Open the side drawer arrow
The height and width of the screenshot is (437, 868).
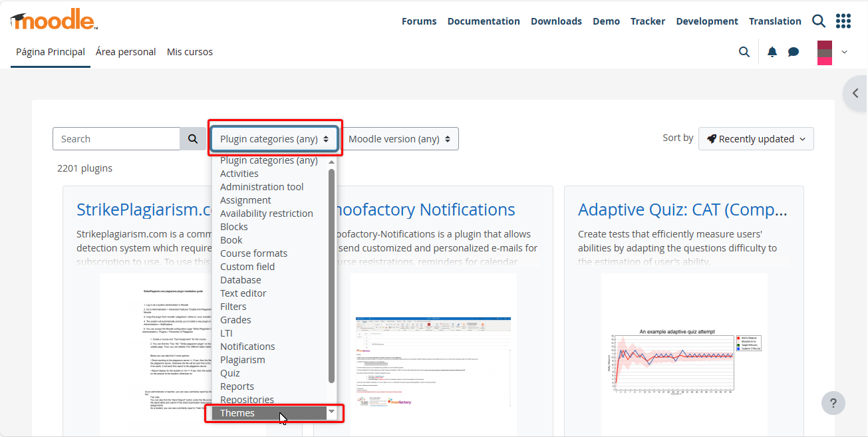point(855,94)
